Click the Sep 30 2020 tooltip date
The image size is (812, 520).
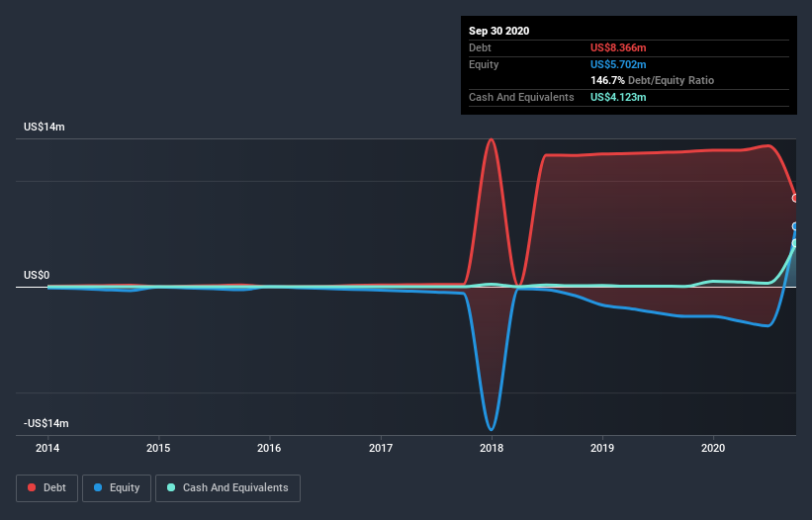[x=499, y=31]
